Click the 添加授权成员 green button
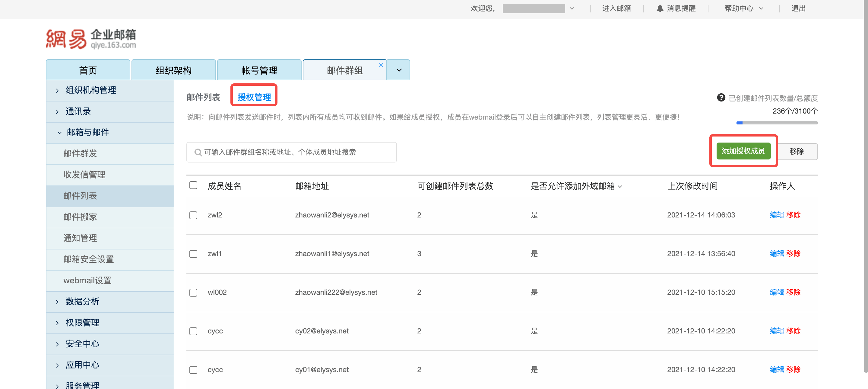 click(x=744, y=151)
